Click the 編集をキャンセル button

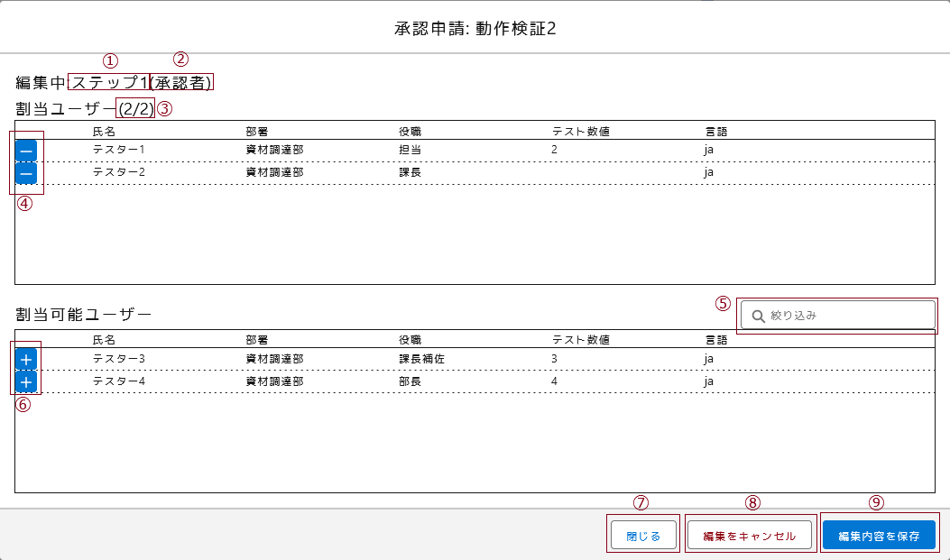(749, 536)
